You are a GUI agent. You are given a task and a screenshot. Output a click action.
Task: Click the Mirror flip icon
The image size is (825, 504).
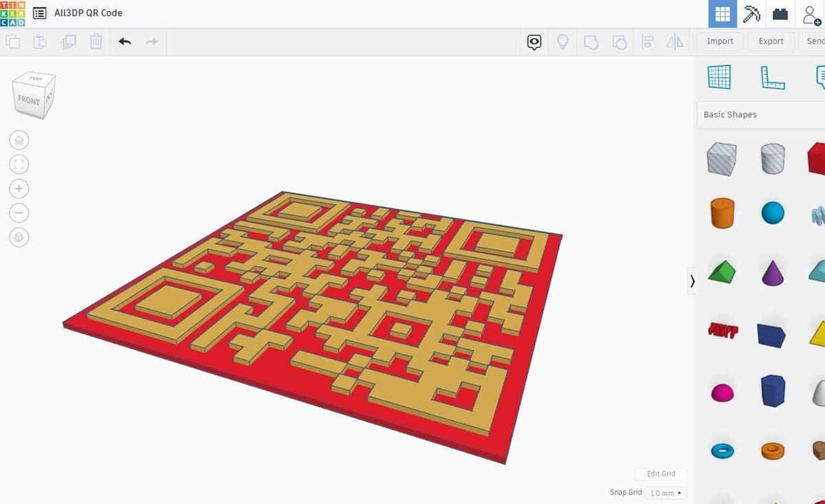tap(675, 42)
